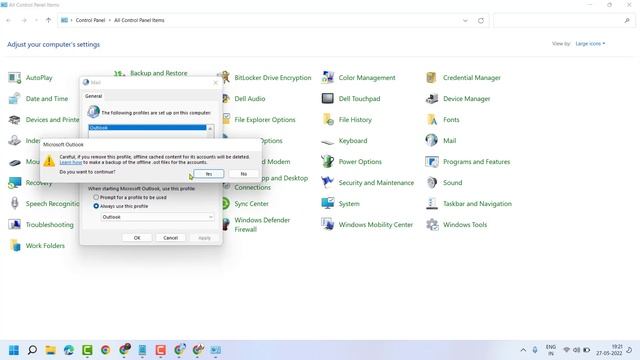Viewport: 640px width, 360px height.
Task: Open the Windows Tools icon
Action: [432, 224]
